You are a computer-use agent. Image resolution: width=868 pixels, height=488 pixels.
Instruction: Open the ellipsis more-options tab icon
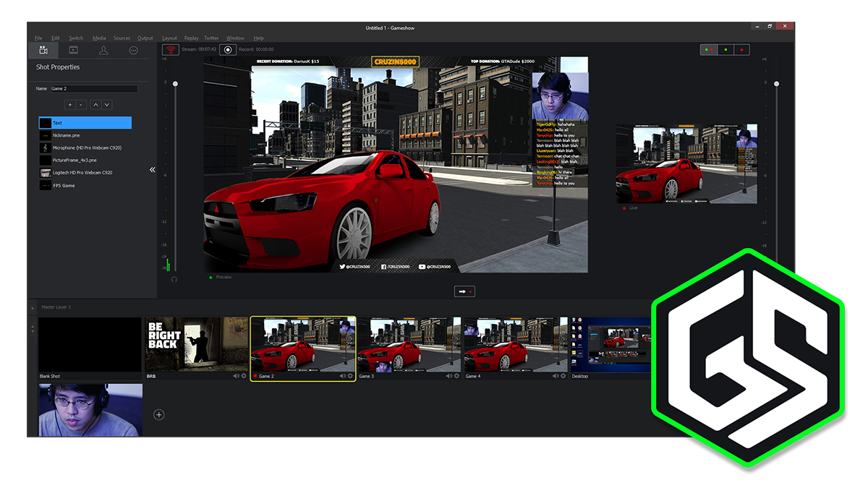[x=133, y=51]
